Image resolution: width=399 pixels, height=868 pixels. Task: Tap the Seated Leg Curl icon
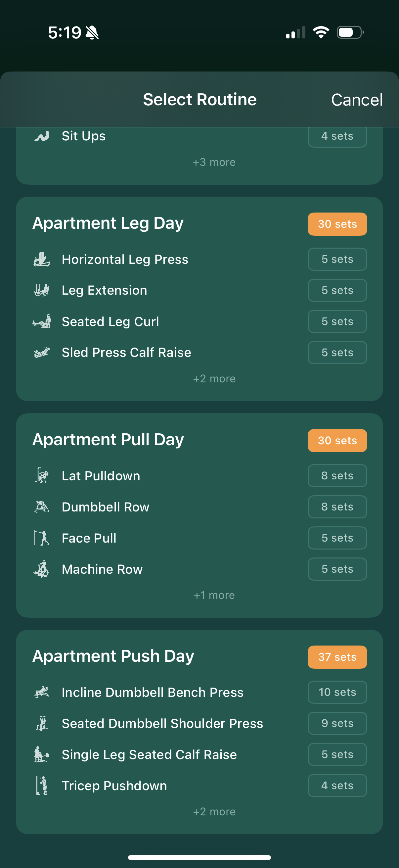[42, 321]
